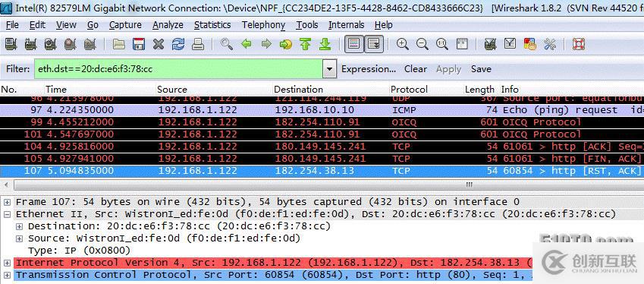This screenshot has width=644, height=284.
Task: Collapse Ethernet II tree node
Action: pos(8,214)
